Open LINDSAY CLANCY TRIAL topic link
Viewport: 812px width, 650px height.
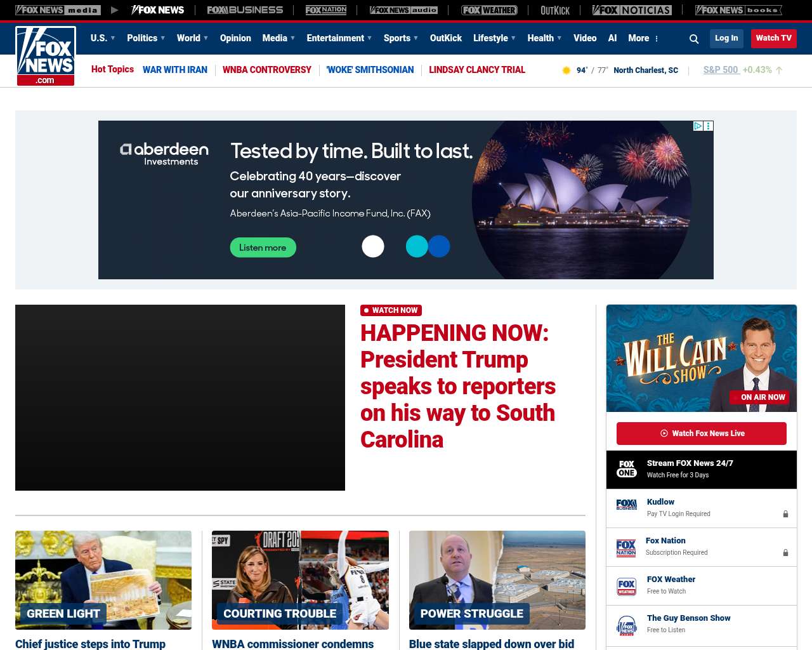(477, 70)
